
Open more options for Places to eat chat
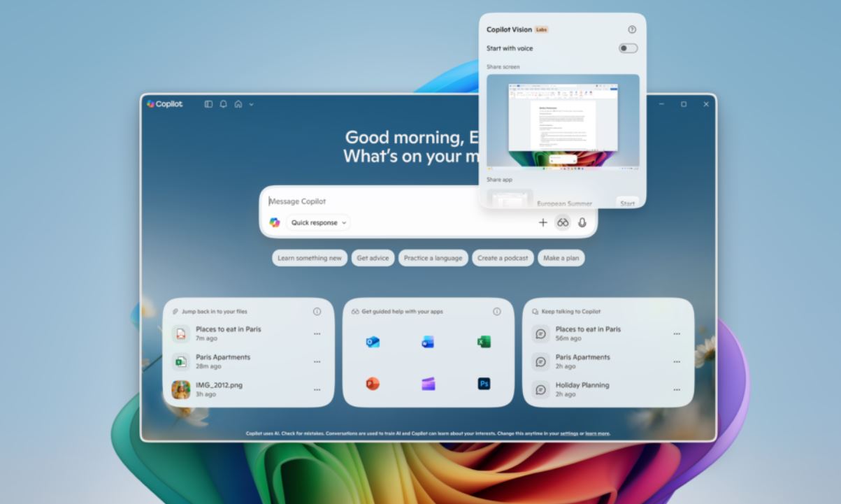pyautogui.click(x=677, y=334)
